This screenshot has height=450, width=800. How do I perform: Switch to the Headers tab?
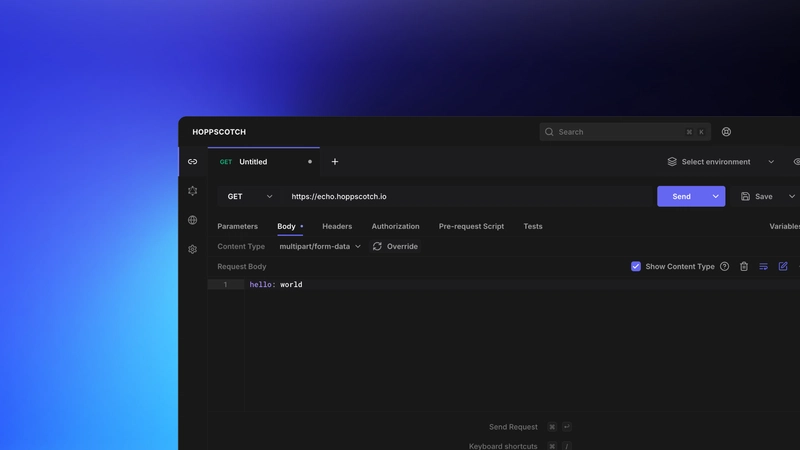337,227
